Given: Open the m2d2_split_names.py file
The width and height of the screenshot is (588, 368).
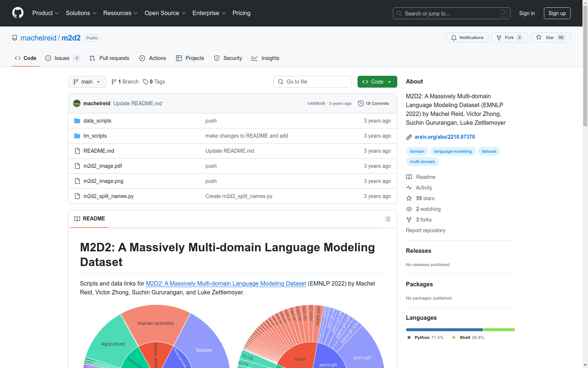Looking at the screenshot, I should [x=109, y=196].
